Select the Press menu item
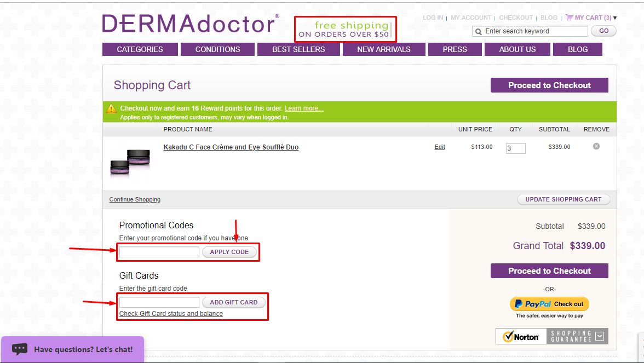Image resolution: width=644 pixels, height=363 pixels. 455,49
